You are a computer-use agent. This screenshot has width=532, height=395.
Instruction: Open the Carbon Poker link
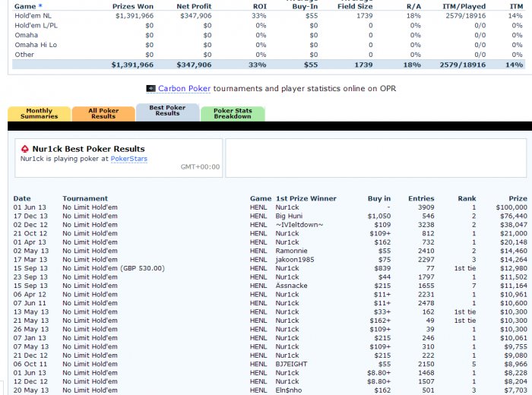pos(184,88)
